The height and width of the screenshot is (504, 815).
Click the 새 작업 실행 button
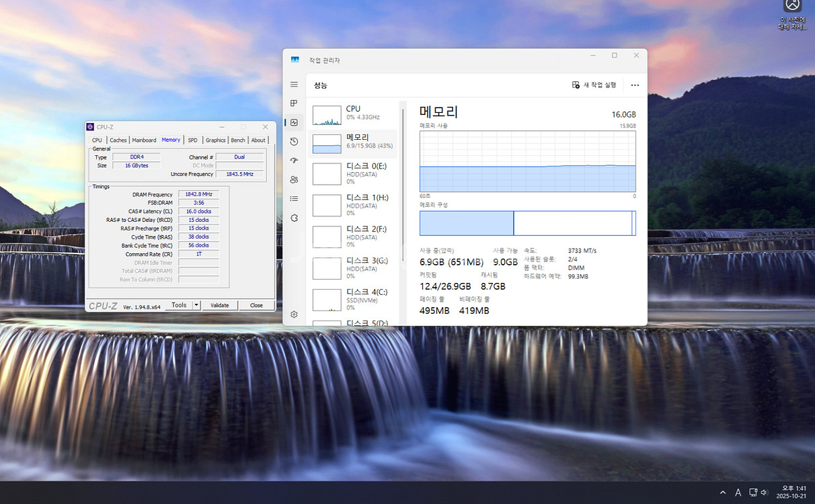[x=594, y=85]
